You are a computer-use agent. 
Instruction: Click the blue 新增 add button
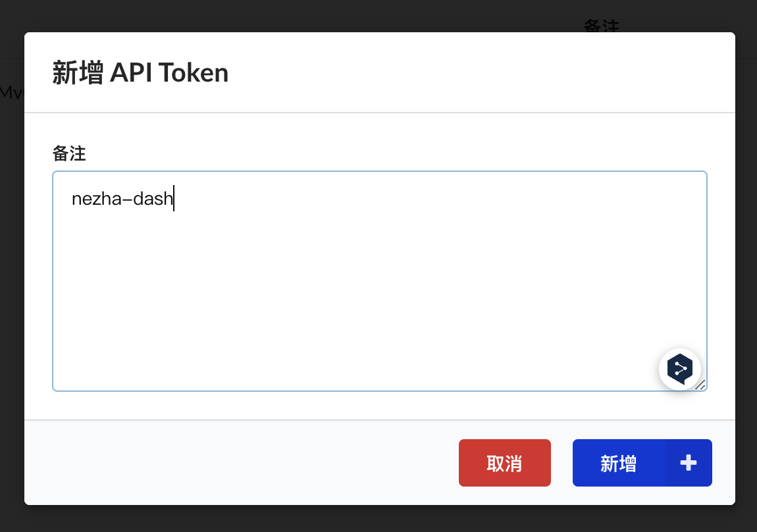642,462
